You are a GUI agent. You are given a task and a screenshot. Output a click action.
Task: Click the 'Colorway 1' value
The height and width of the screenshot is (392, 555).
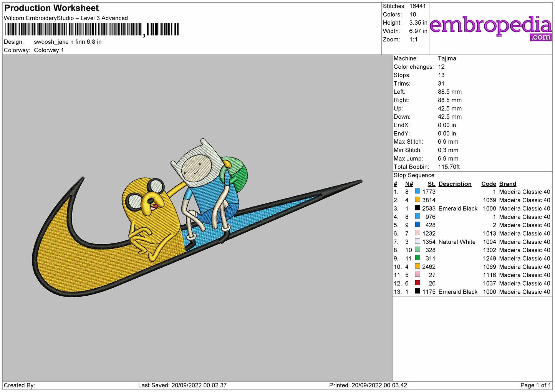(x=49, y=50)
